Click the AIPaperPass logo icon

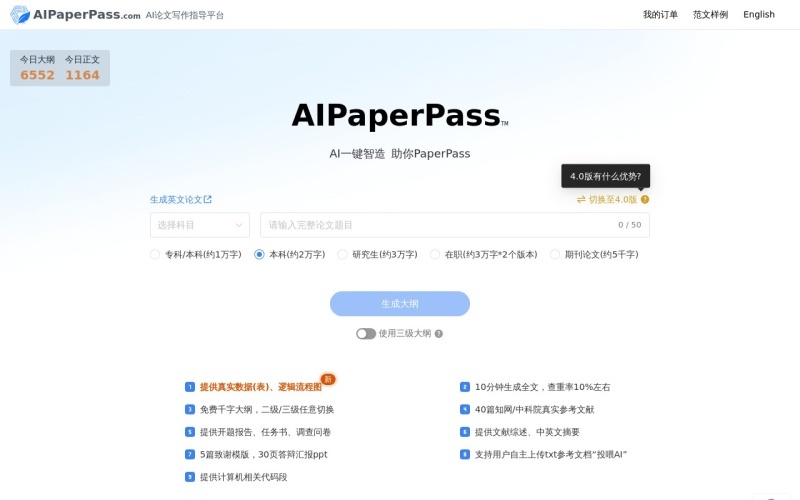(x=19, y=15)
